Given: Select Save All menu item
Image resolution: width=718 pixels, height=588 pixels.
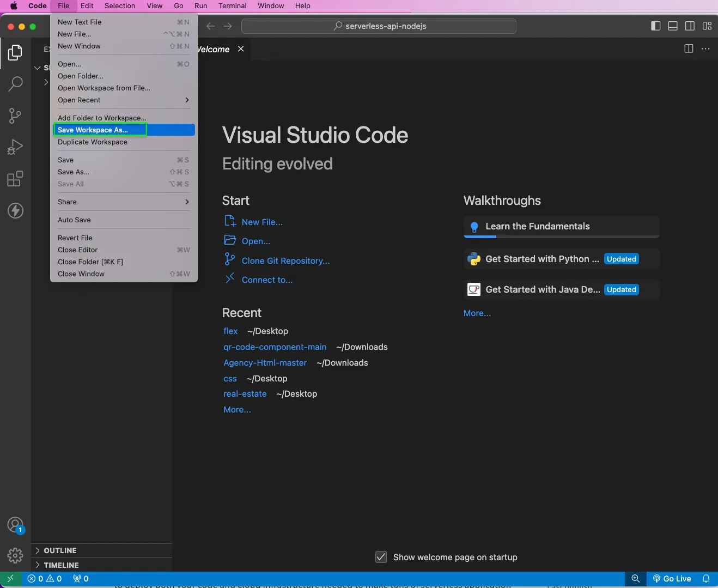Looking at the screenshot, I should tap(124, 184).
